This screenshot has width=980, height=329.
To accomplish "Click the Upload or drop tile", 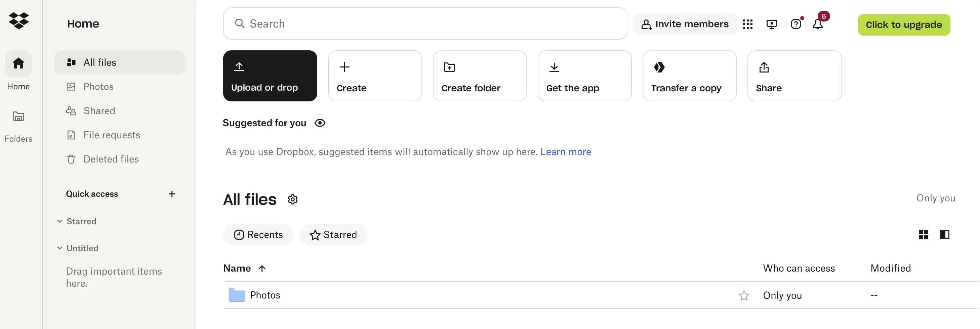I will 270,76.
